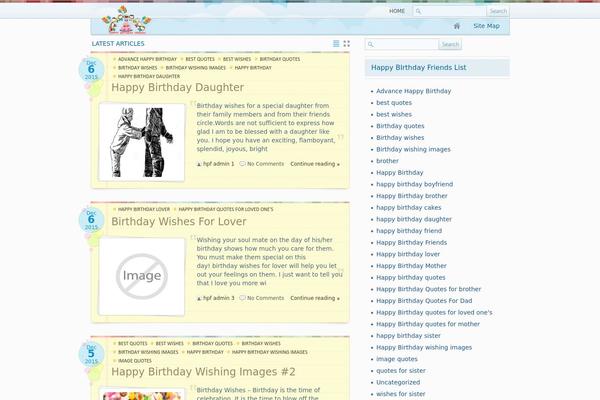Click the sidebar Search button
The image size is (600, 400).
[x=450, y=44]
